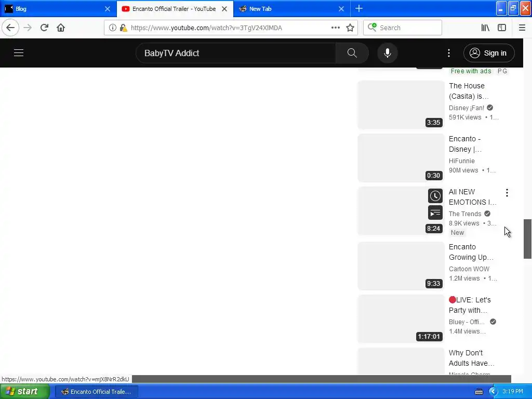Click the taskbar clock showing 3:19 PM
Screen dimensions: 532x399
(x=513, y=392)
